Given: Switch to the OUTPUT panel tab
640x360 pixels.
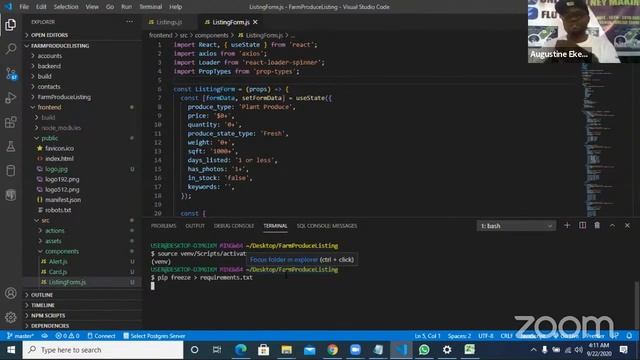Looking at the screenshot, I should point(195,226).
